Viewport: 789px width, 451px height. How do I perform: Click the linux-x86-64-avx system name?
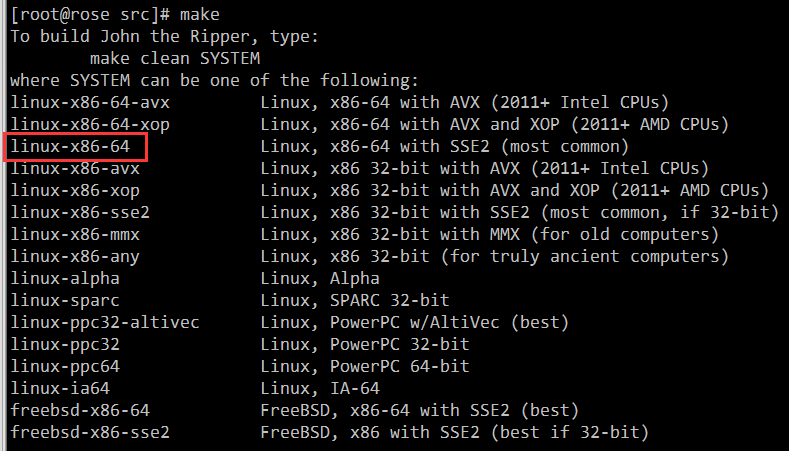tap(90, 103)
